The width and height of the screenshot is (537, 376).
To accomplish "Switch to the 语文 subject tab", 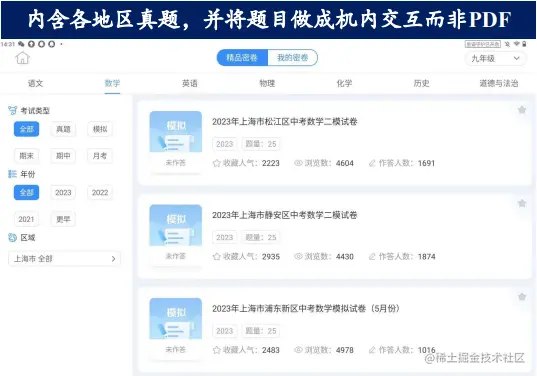I will point(36,83).
